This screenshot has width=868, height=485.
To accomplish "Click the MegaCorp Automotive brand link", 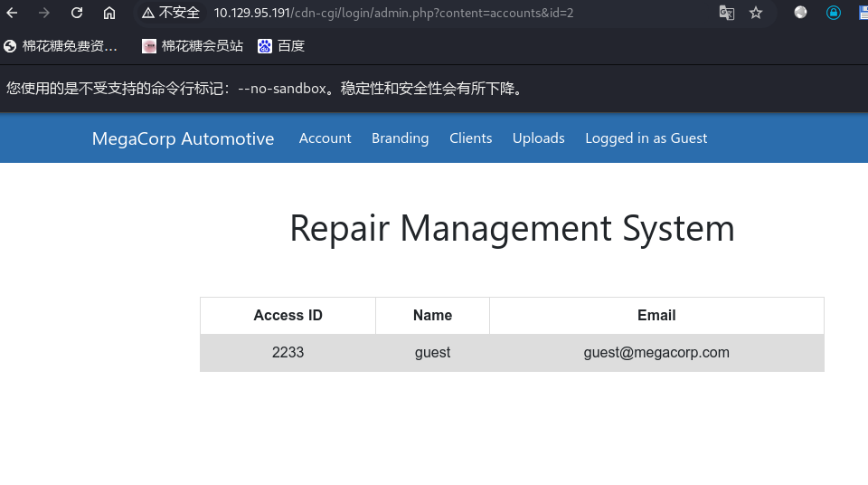I will coord(183,138).
